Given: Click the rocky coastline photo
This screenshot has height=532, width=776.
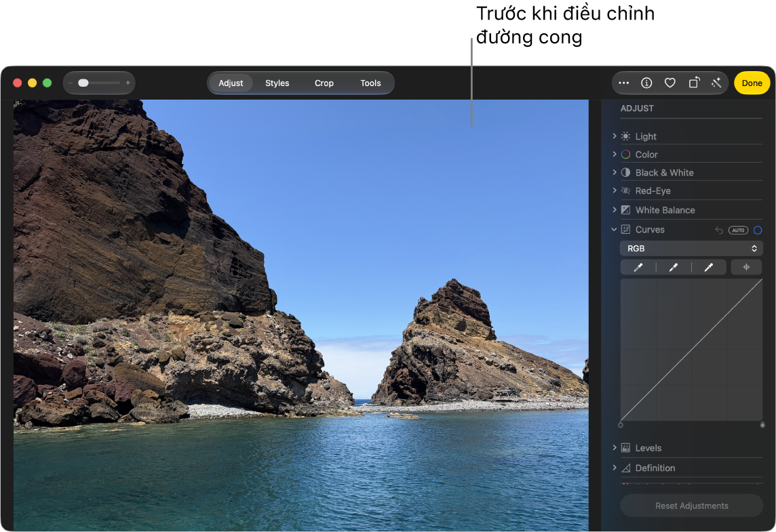Looking at the screenshot, I should pos(301,315).
